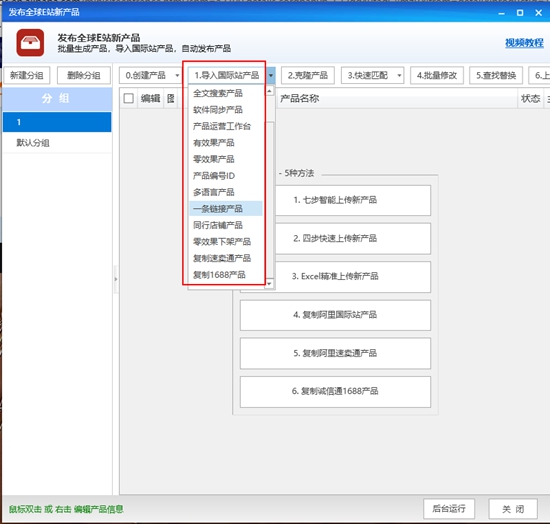
Task: Minimize the 发布全球E站新产品 window
Action: pyautogui.click(x=502, y=13)
